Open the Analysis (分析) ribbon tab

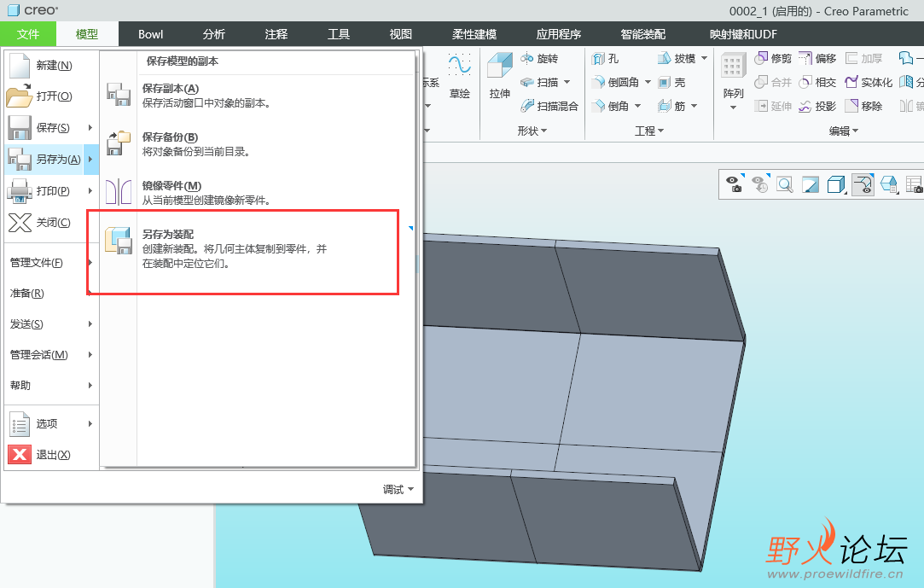pos(214,34)
